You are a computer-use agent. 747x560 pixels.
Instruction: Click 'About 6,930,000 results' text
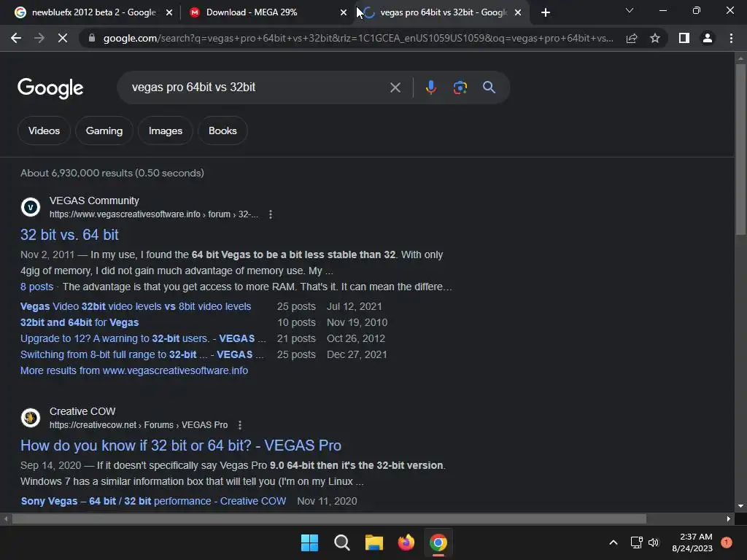(x=112, y=173)
